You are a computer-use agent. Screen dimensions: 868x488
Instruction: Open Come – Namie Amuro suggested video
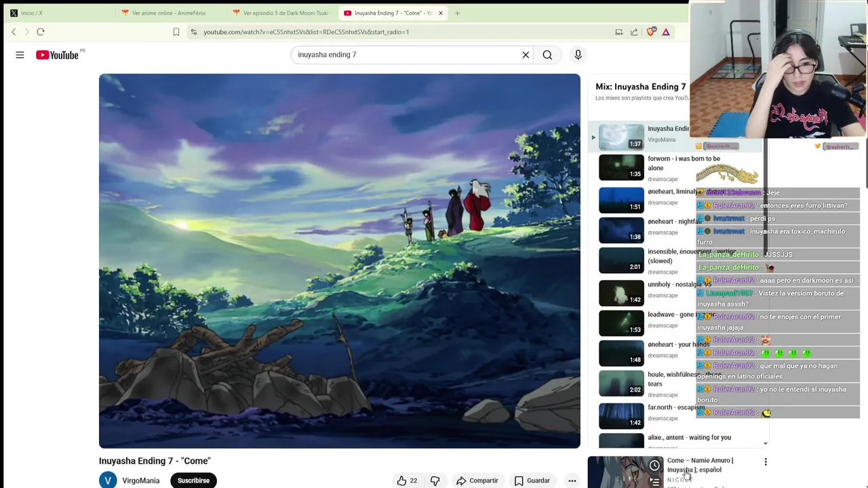[x=700, y=465]
